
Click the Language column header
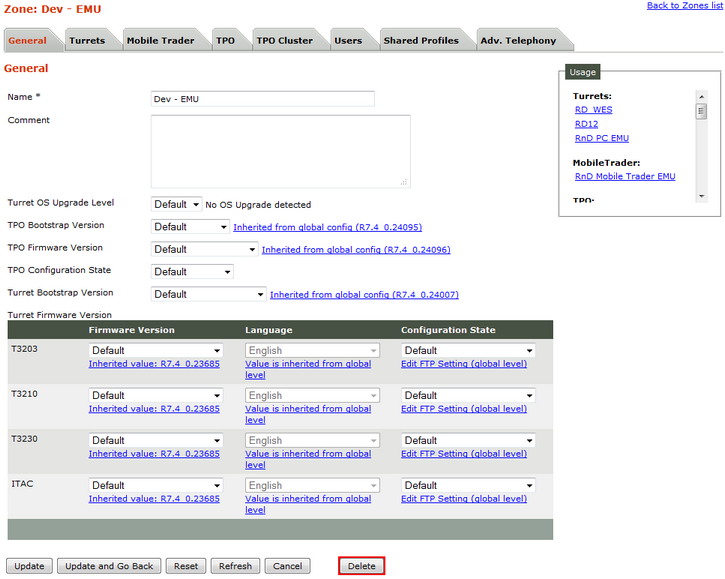269,330
